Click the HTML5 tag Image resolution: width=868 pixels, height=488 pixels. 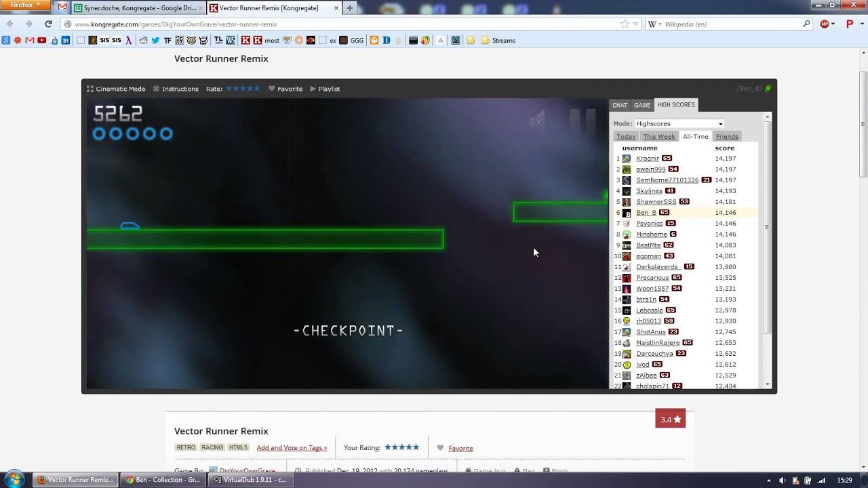click(238, 448)
